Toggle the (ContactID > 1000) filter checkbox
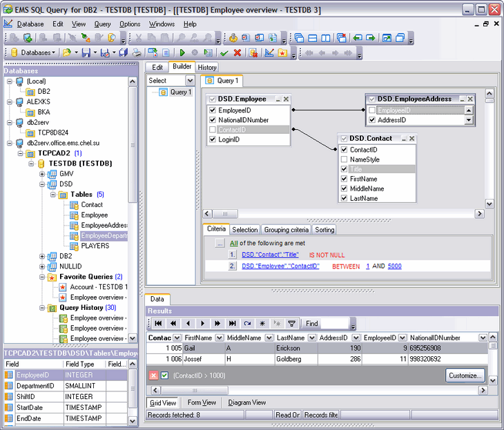Viewport: 504px width, 430px height. [x=164, y=375]
